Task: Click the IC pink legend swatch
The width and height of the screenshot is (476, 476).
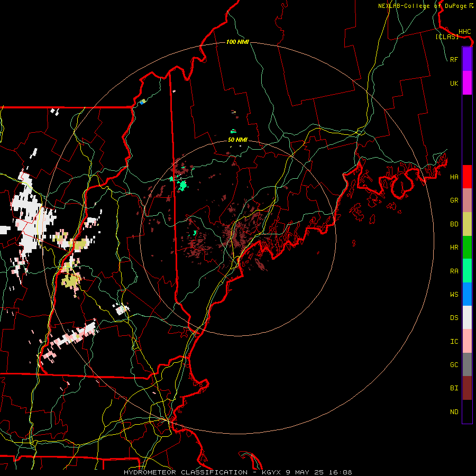Action: (467, 341)
